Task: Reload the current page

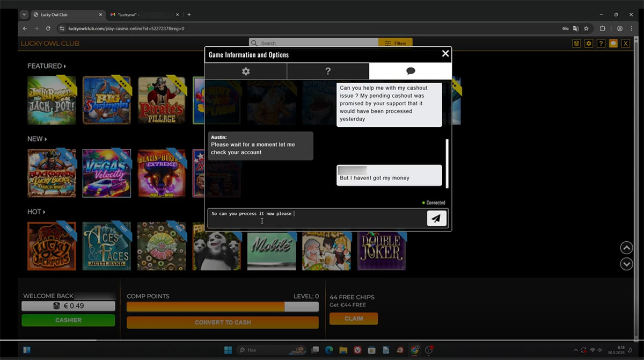Action: click(48, 28)
